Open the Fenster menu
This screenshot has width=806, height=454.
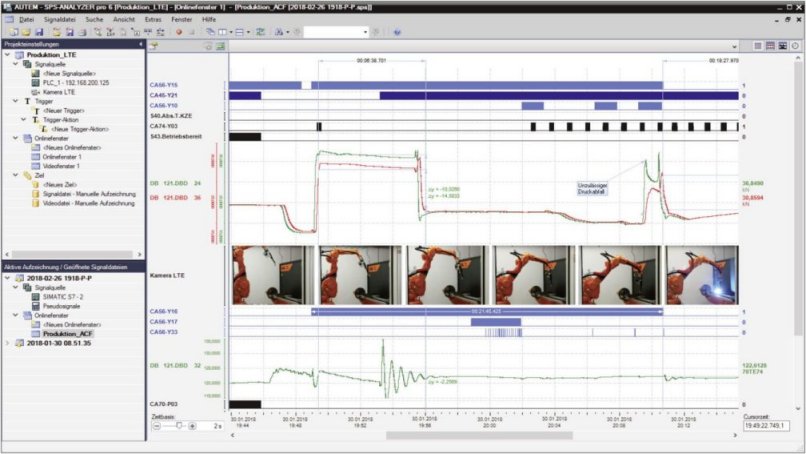pyautogui.click(x=181, y=20)
